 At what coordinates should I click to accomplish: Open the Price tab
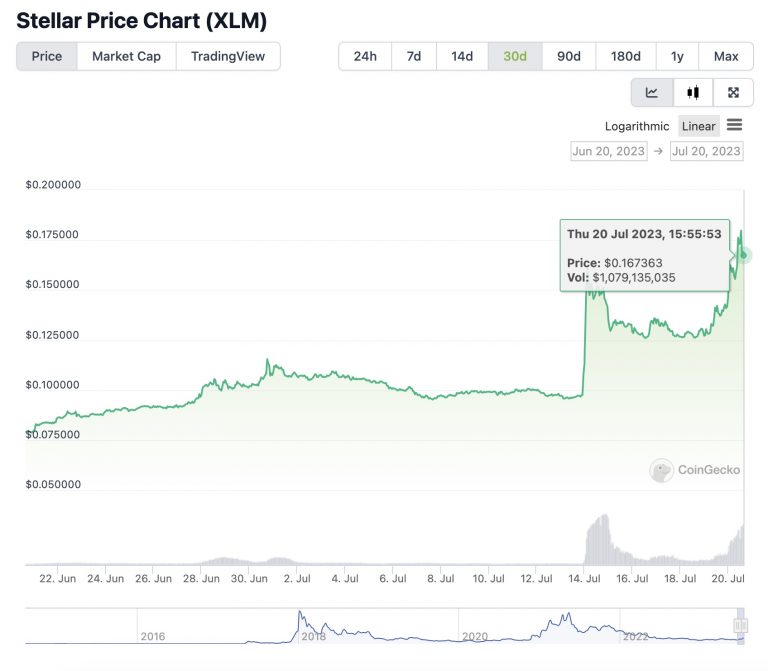[x=47, y=56]
